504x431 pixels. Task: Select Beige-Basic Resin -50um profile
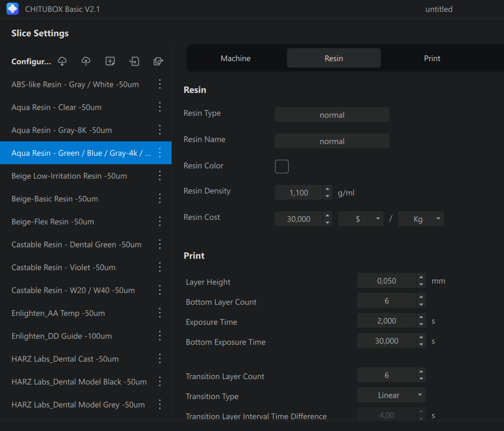pos(86,199)
